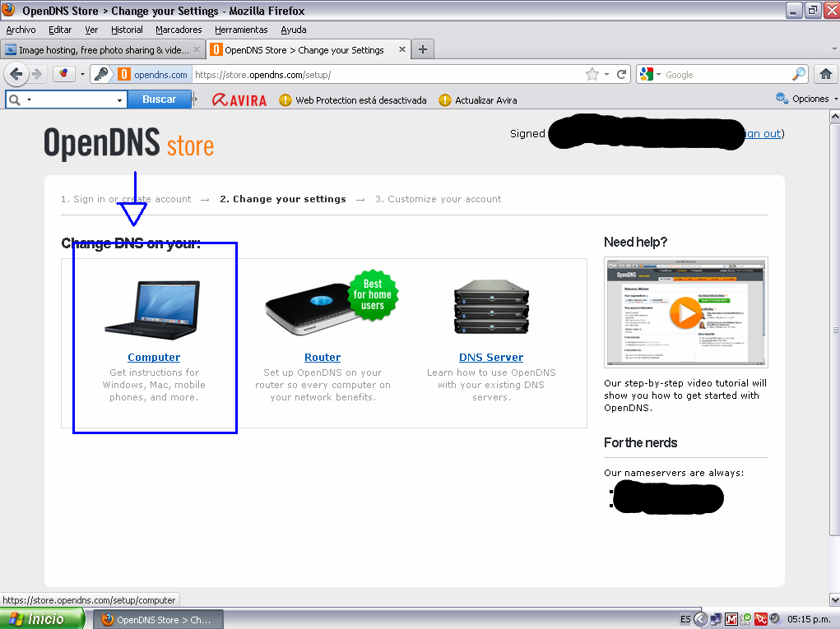Click the Inicio start button
This screenshot has height=629, width=840.
[x=42, y=619]
